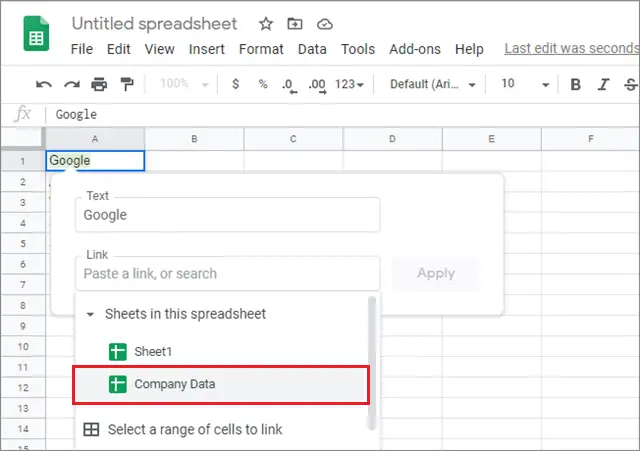The image size is (640, 451).
Task: Open the Tools menu
Action: (x=358, y=49)
